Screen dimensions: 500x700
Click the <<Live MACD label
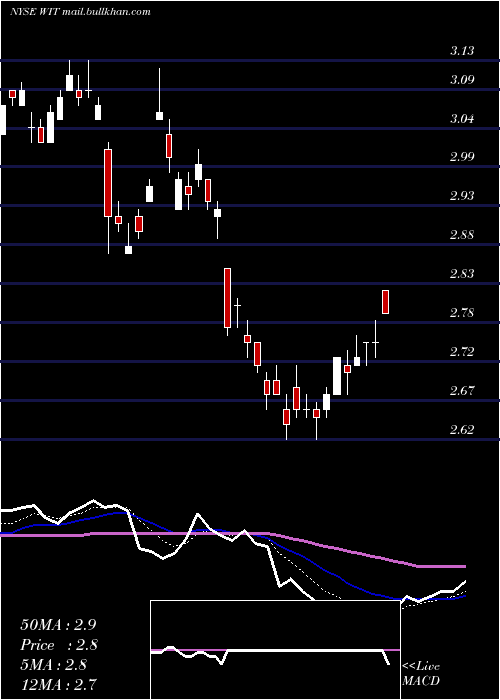coord(421,673)
